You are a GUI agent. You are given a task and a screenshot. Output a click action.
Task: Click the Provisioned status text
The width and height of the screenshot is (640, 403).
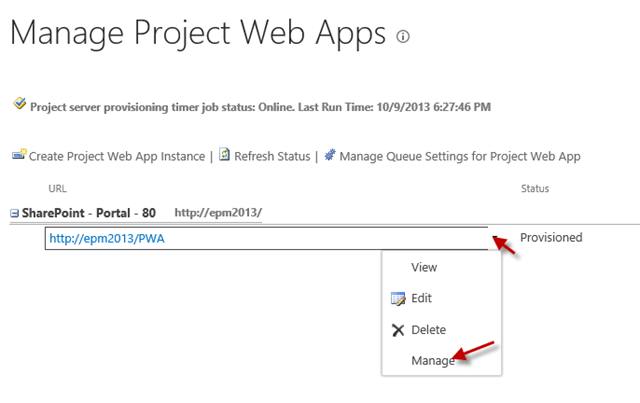point(551,238)
